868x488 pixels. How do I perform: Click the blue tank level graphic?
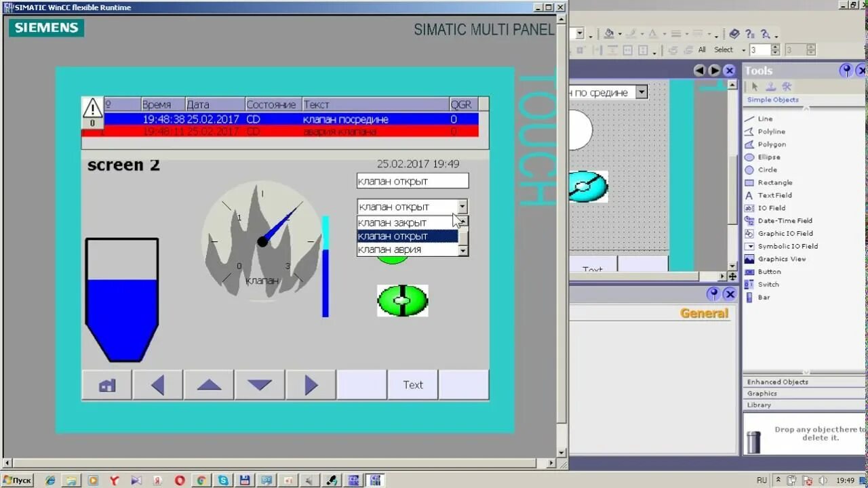pyautogui.click(x=122, y=300)
